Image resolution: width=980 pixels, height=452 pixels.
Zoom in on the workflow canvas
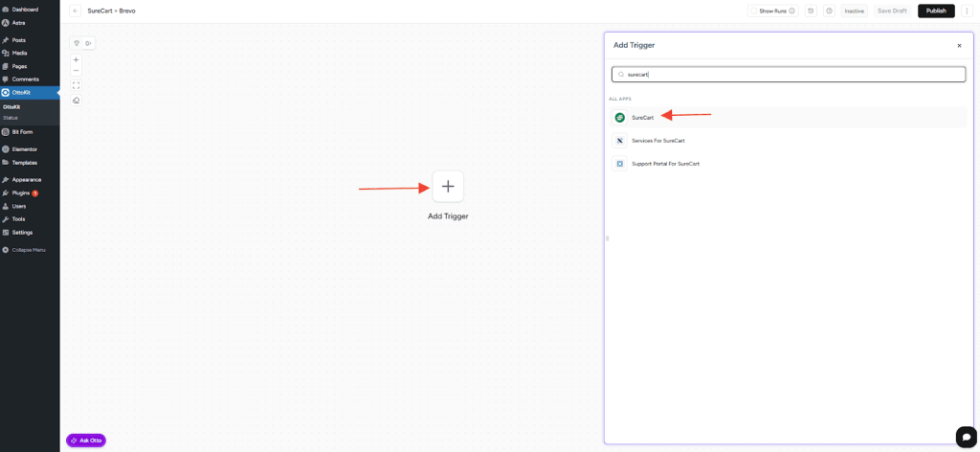(77, 59)
